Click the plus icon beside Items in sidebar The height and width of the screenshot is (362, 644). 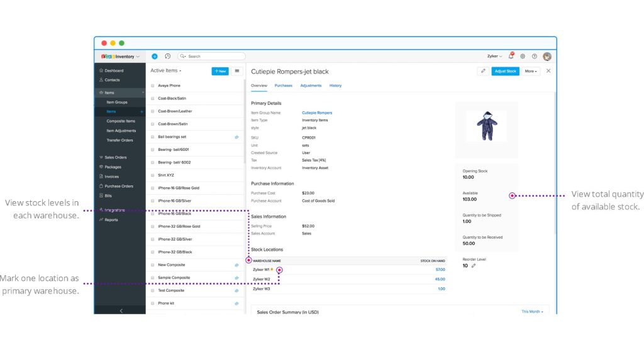[142, 112]
